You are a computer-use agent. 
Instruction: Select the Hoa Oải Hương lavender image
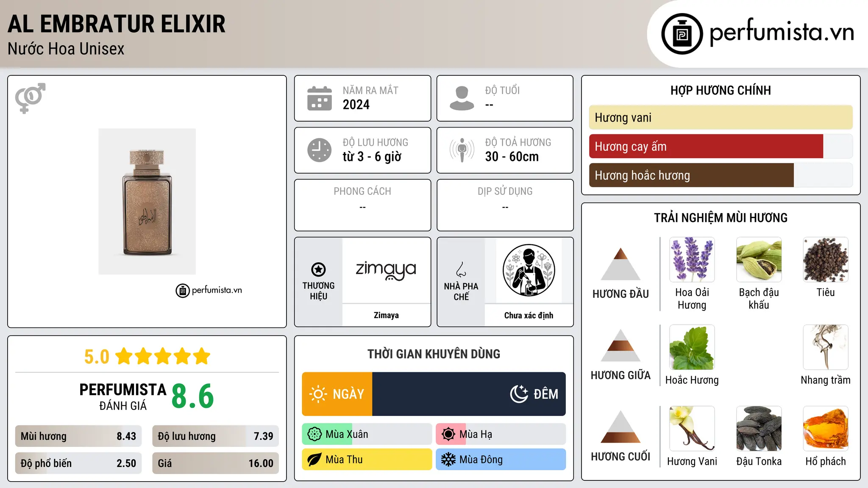click(x=692, y=260)
